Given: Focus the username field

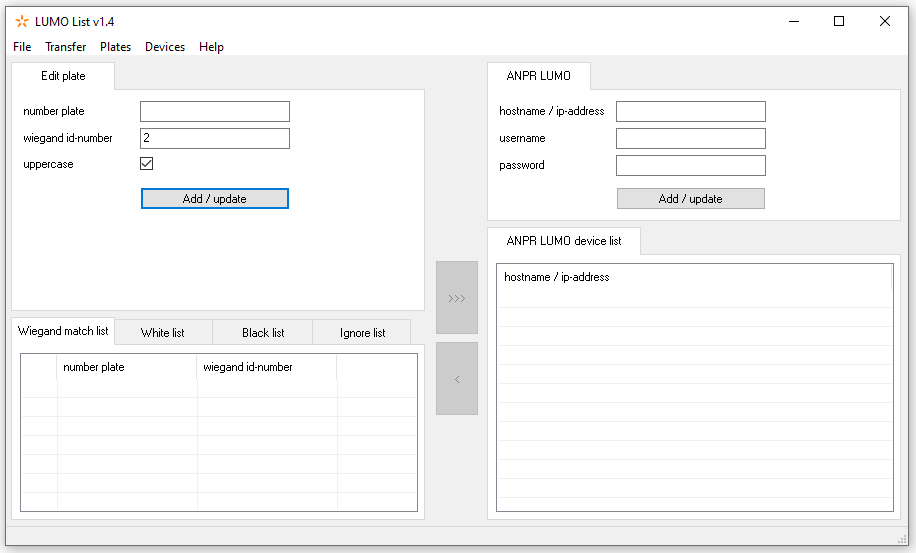Looking at the screenshot, I should [x=691, y=138].
